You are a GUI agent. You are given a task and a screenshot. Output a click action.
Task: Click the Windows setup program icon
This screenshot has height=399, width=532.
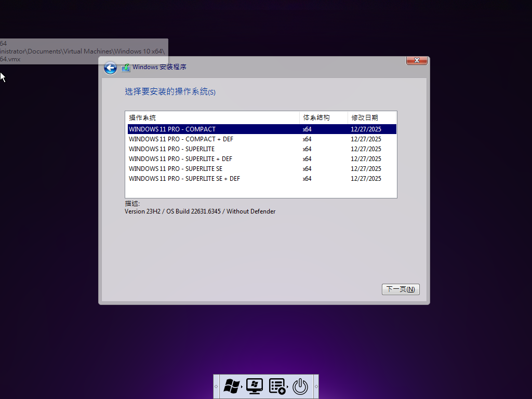126,68
